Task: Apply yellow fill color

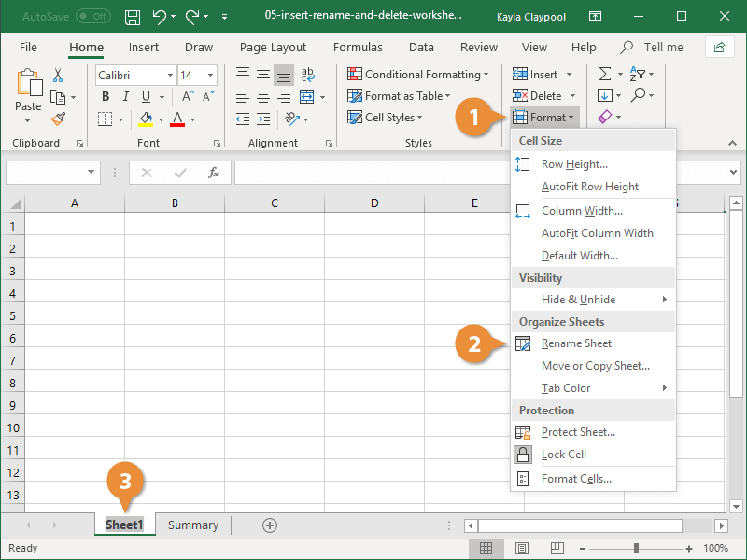Action: pyautogui.click(x=146, y=119)
